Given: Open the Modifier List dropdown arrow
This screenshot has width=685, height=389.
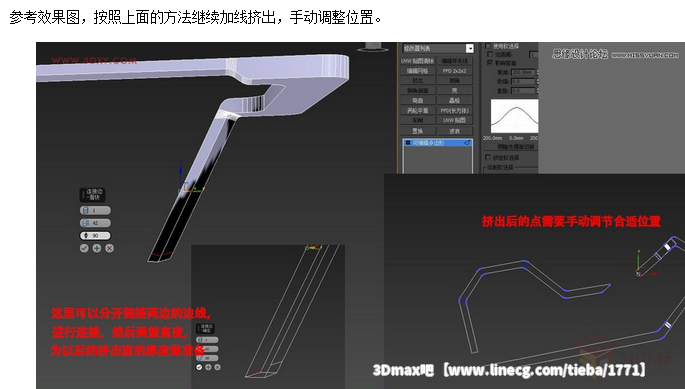Looking at the screenshot, I should [x=470, y=48].
